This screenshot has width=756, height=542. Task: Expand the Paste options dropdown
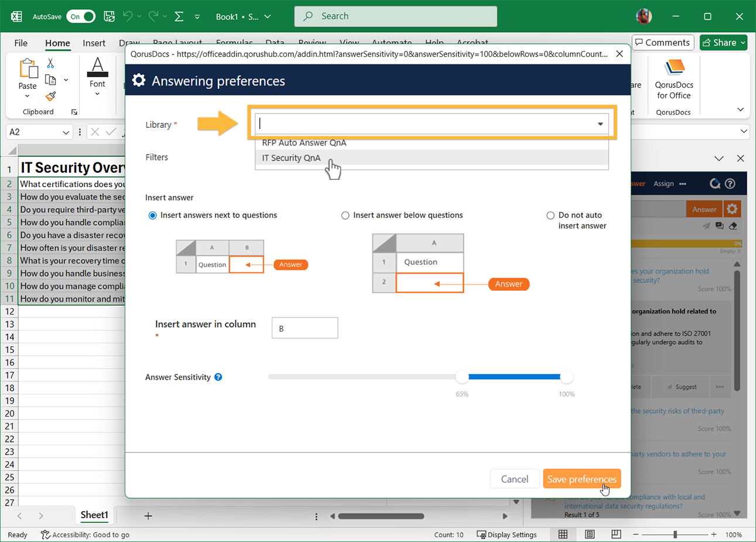[x=27, y=96]
